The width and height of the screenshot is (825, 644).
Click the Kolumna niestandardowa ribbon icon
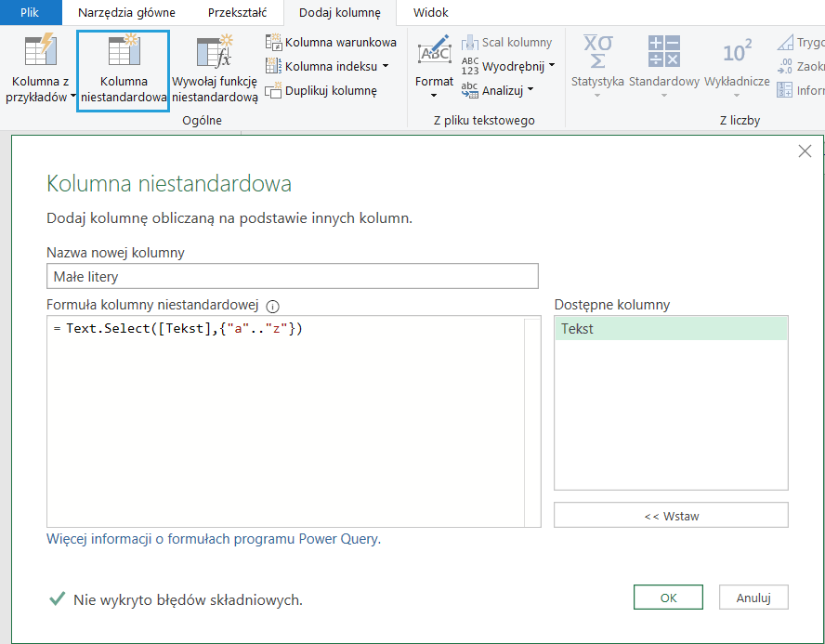pyautogui.click(x=123, y=53)
